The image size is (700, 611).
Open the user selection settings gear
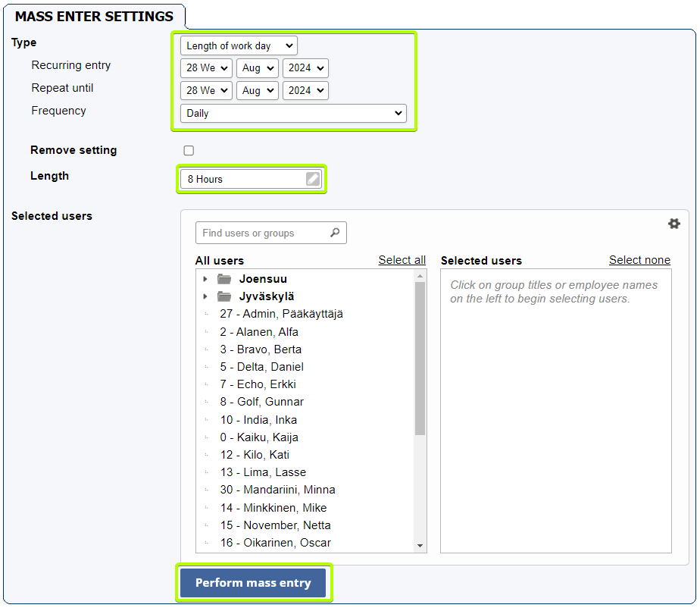click(673, 224)
